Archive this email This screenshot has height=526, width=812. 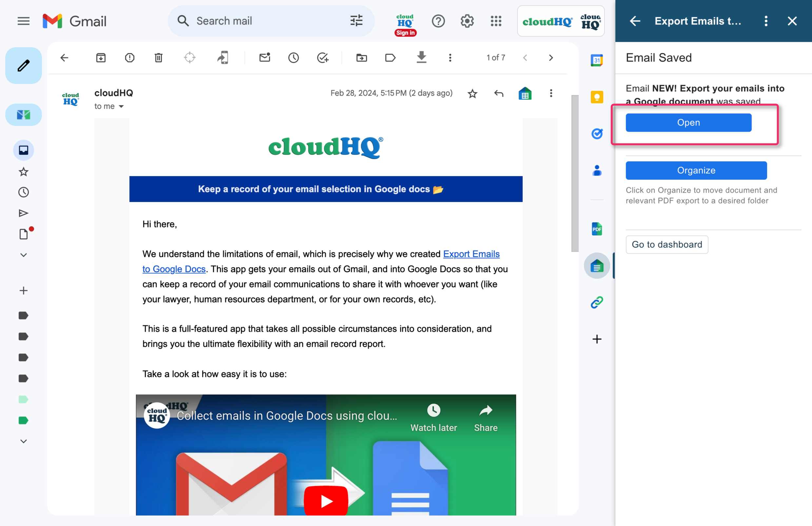(x=101, y=58)
